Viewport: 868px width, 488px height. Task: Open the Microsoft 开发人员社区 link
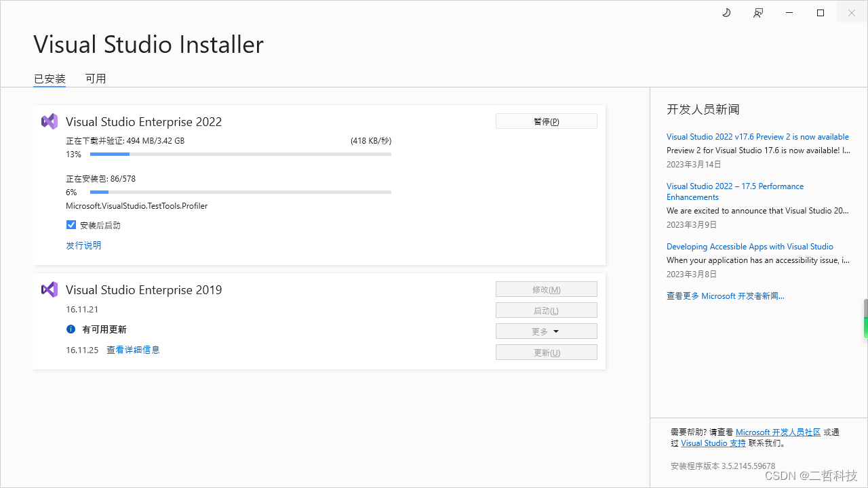(778, 432)
